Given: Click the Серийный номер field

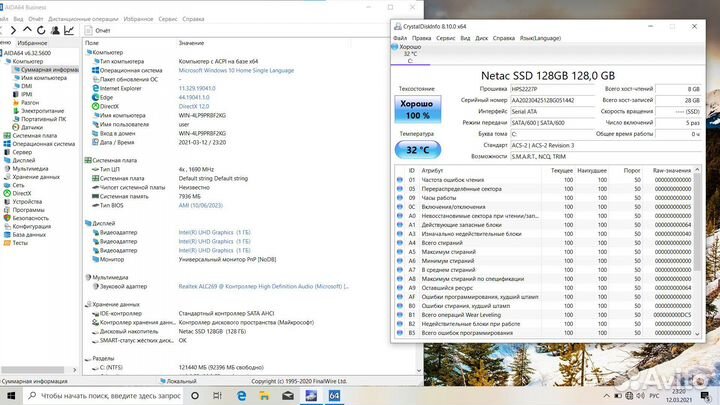Looking at the screenshot, I should point(552,100).
